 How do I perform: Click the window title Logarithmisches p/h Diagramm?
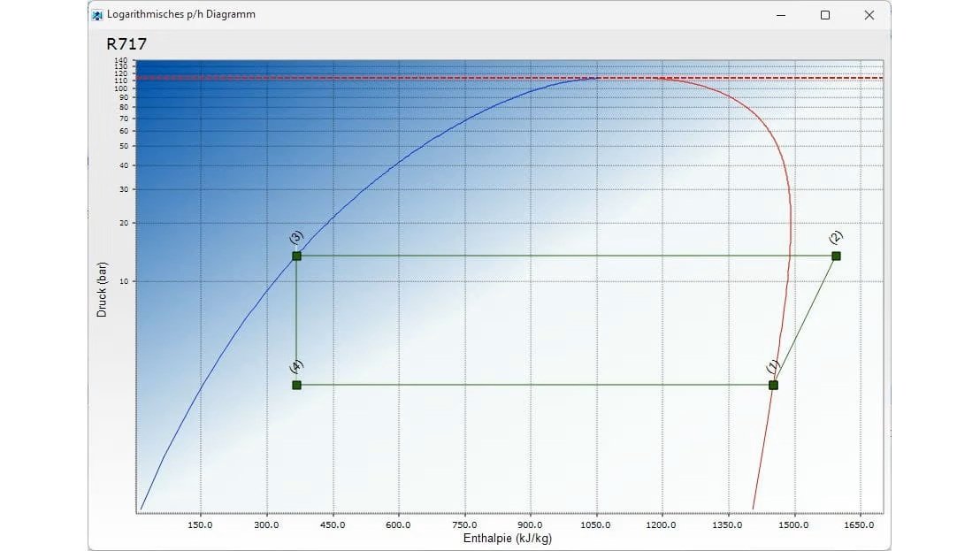coord(180,14)
